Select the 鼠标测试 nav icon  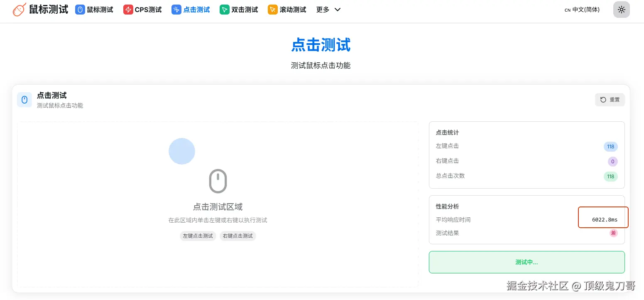coord(80,9)
